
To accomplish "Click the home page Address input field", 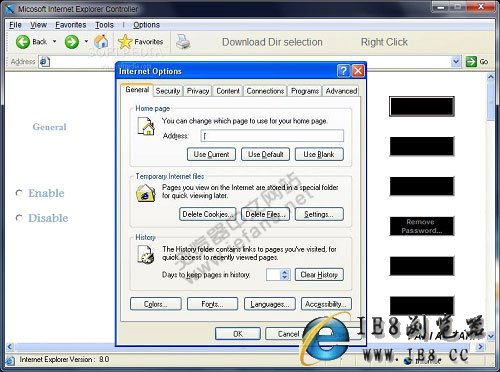I will click(272, 136).
